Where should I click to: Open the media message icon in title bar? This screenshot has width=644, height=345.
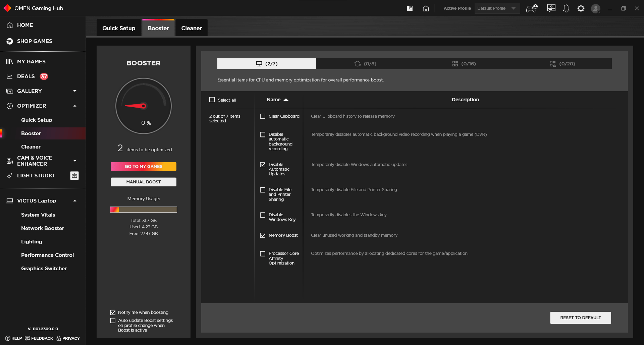(551, 8)
